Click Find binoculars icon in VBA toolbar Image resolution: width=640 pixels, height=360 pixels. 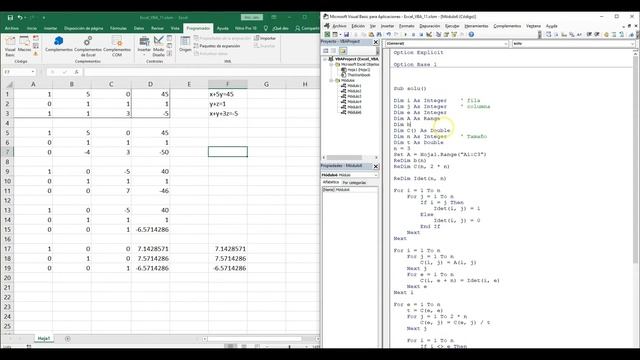(x=379, y=35)
